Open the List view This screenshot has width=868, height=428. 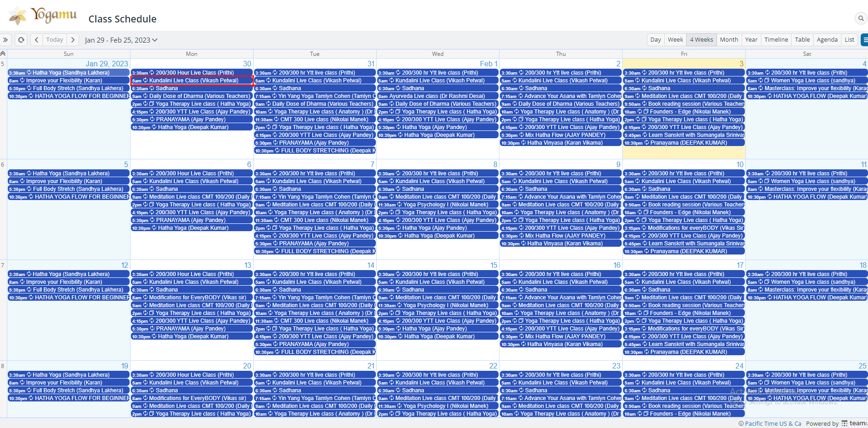(x=849, y=40)
